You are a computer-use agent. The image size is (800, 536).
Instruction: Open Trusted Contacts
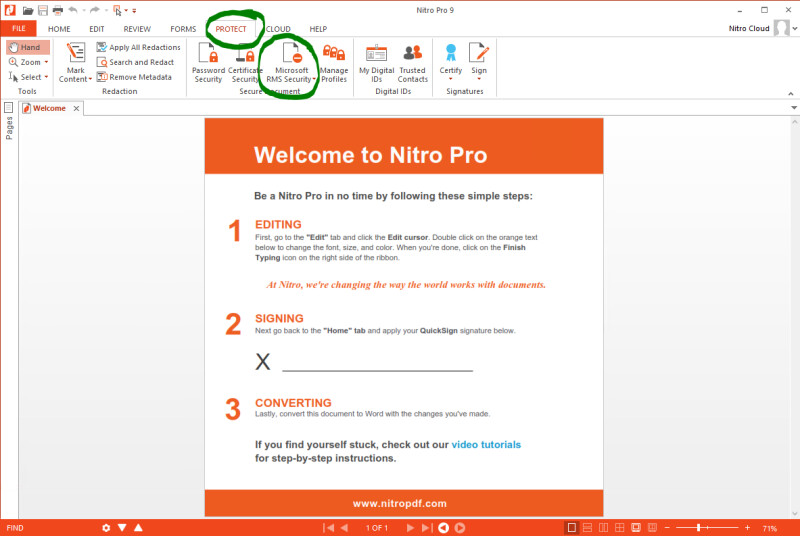[413, 62]
